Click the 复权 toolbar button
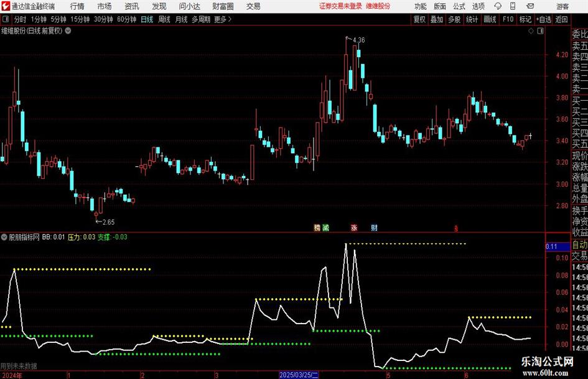Viewport: 588px width, 379px height. 419,19
